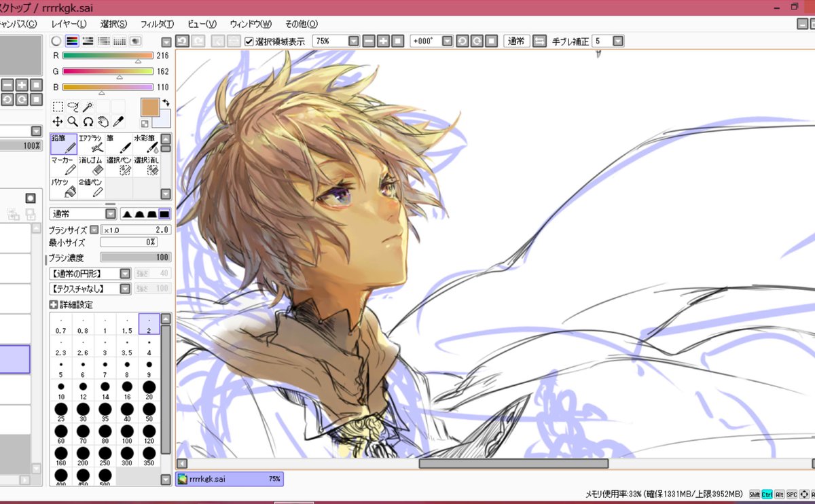
Task: Toggle the HSV slider panel button
Action: pos(88,41)
